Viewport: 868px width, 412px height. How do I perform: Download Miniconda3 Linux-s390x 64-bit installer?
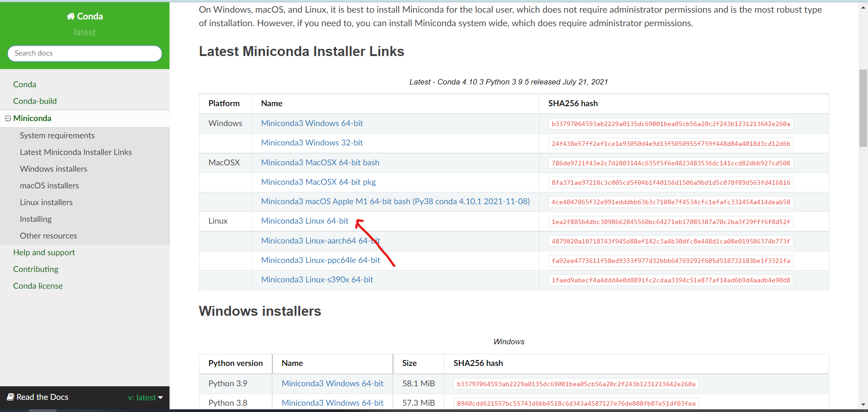pos(317,280)
